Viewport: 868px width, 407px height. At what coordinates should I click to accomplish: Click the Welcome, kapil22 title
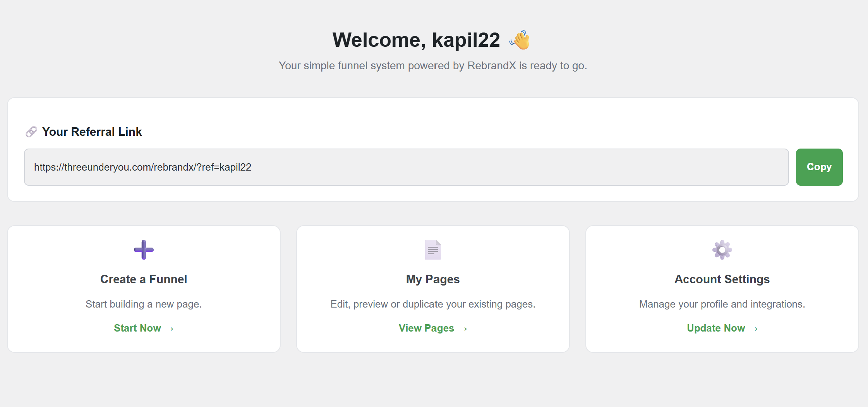tap(416, 40)
